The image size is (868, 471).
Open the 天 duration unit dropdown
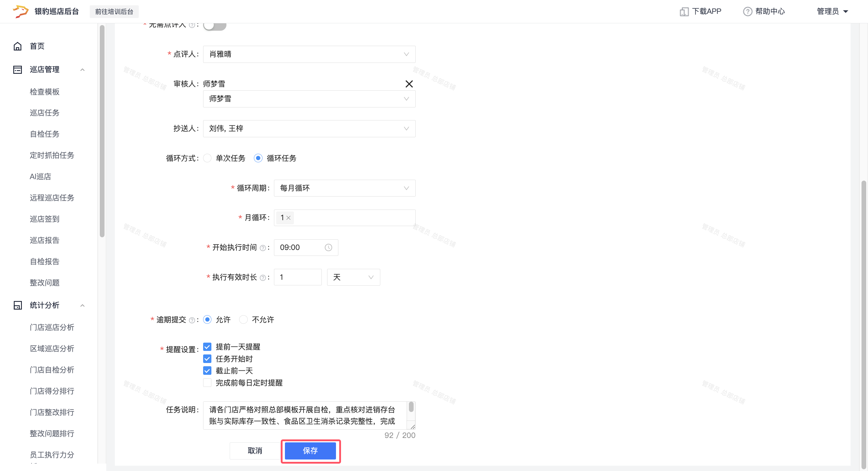click(x=353, y=277)
